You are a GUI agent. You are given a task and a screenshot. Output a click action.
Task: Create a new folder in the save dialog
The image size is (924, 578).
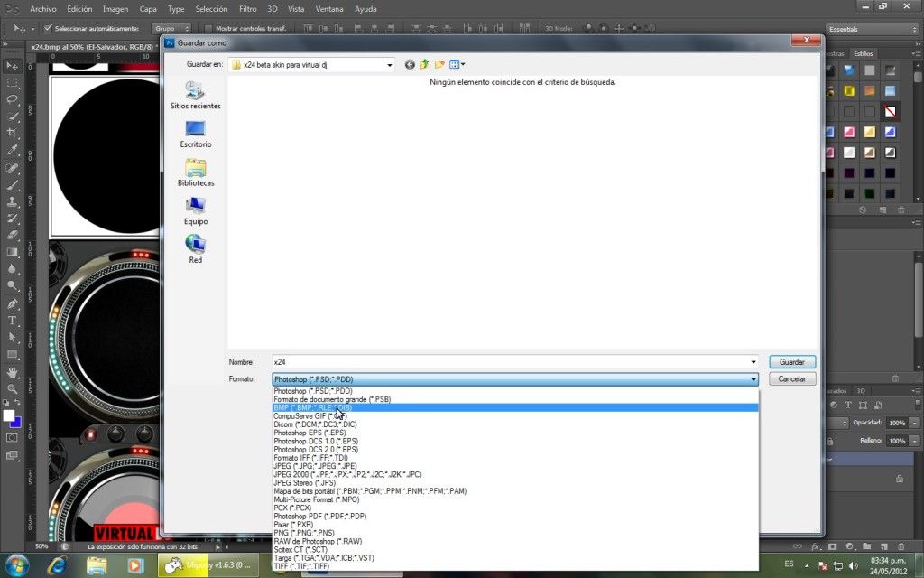[439, 64]
